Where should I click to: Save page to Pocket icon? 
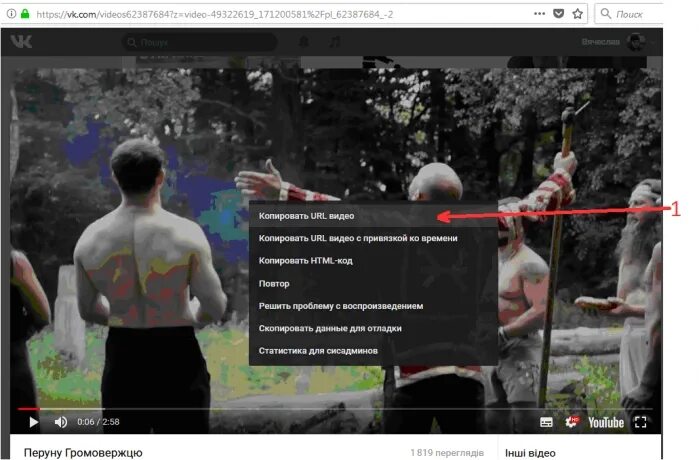(558, 14)
